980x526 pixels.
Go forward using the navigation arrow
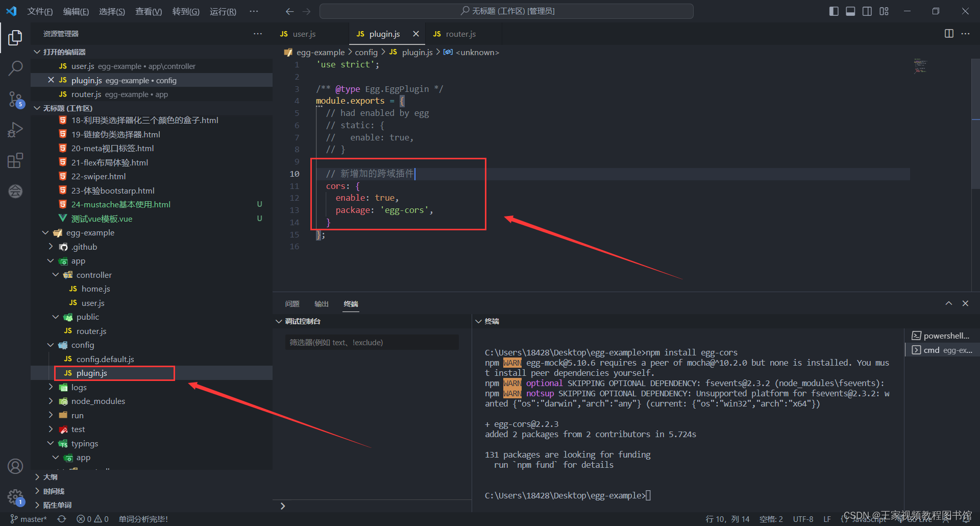pos(306,11)
